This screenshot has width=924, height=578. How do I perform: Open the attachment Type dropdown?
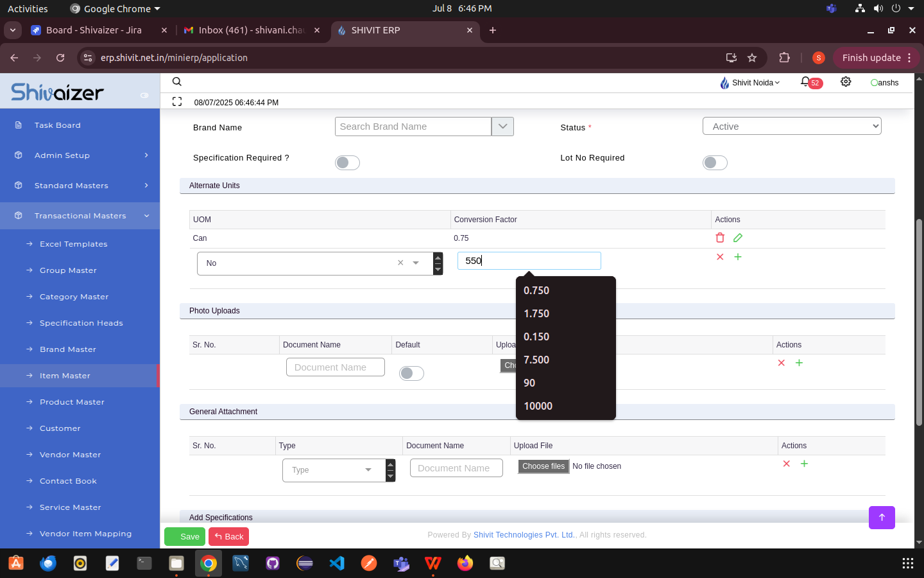coord(332,470)
